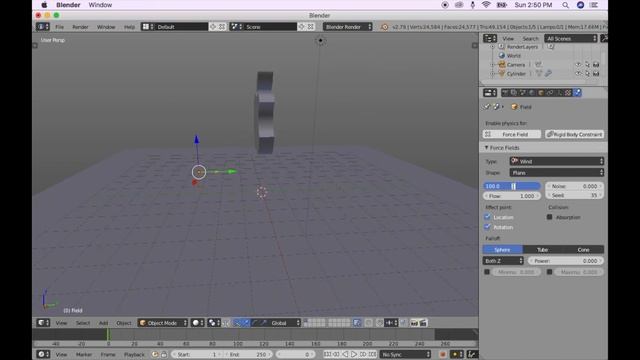Open the timeline Marker menu
Image resolution: width=640 pixels, height=360 pixels.
click(84, 355)
